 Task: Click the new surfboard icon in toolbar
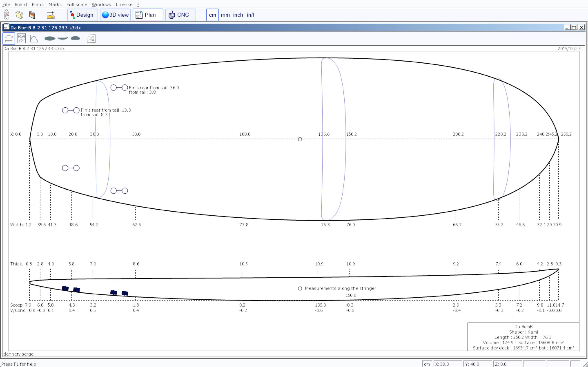7,15
